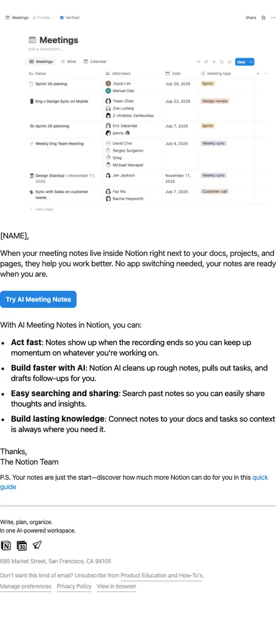Click the Design review tag
Screen dimensions: 276x644
click(215, 101)
